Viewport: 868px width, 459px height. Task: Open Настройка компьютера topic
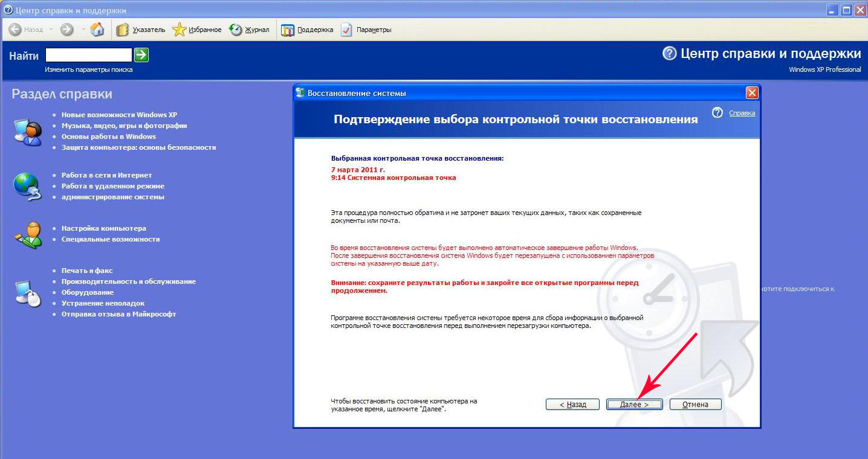coord(104,228)
